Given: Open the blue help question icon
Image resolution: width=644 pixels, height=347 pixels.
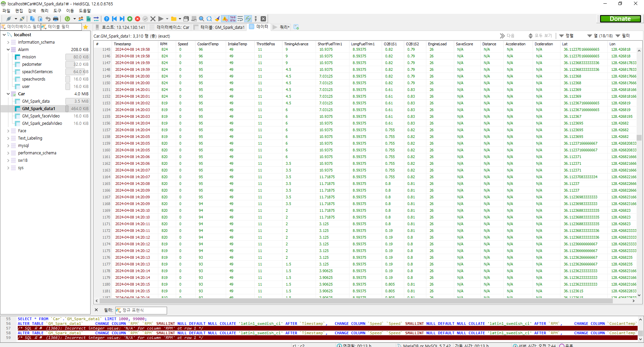Looking at the screenshot, I should [x=107, y=19].
